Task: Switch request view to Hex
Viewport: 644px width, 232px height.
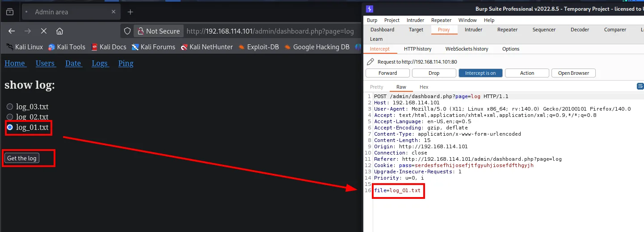Action: click(x=424, y=87)
